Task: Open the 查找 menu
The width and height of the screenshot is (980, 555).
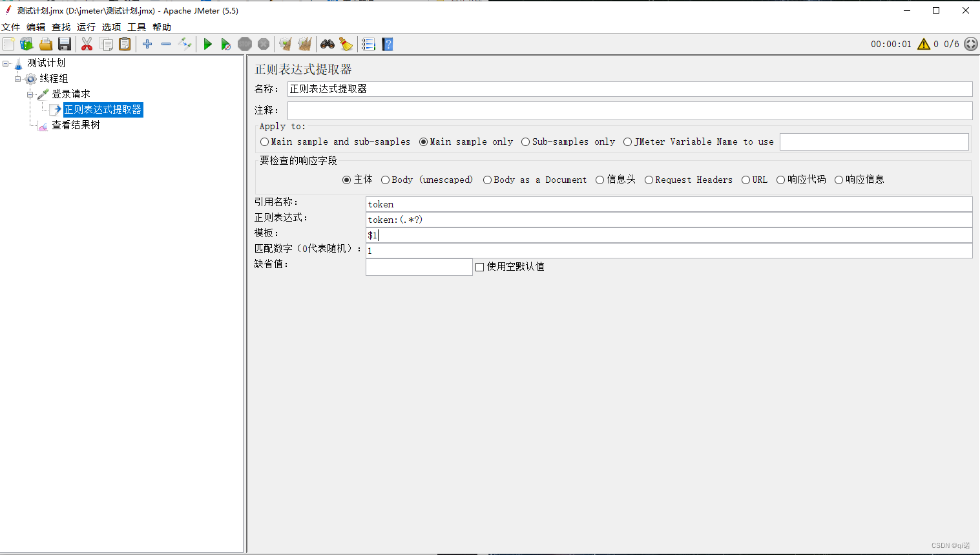Action: pyautogui.click(x=61, y=27)
